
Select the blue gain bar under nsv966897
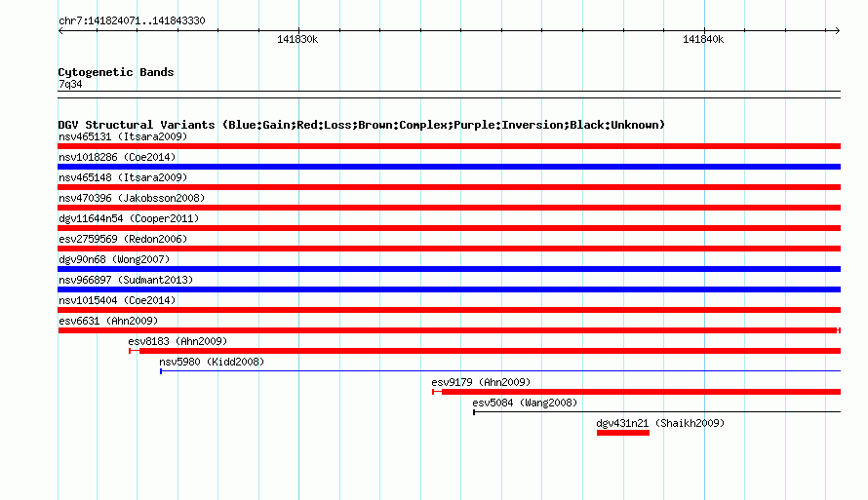449,289
